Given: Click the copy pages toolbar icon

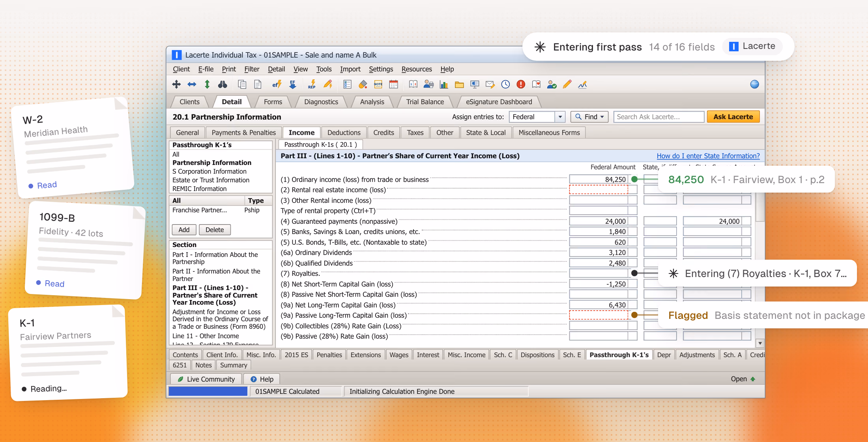Looking at the screenshot, I should click(242, 84).
